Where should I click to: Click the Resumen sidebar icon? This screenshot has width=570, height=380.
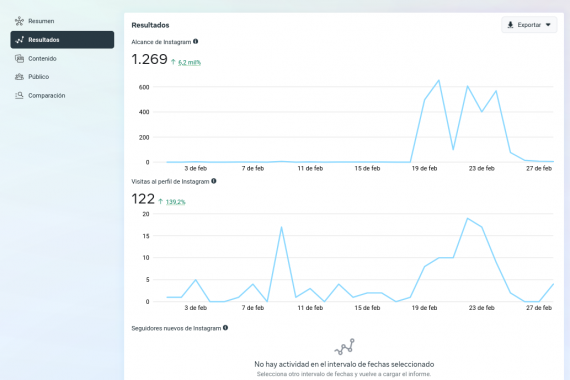19,21
